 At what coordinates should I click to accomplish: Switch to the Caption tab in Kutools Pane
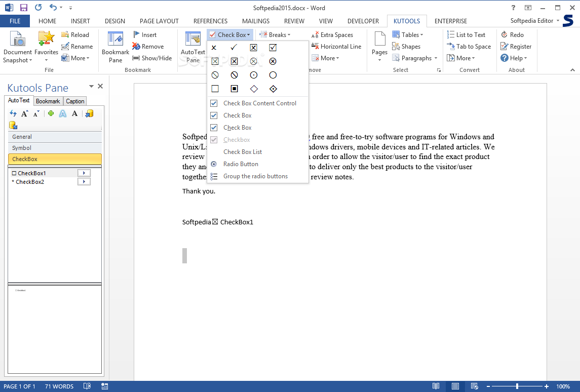click(75, 101)
